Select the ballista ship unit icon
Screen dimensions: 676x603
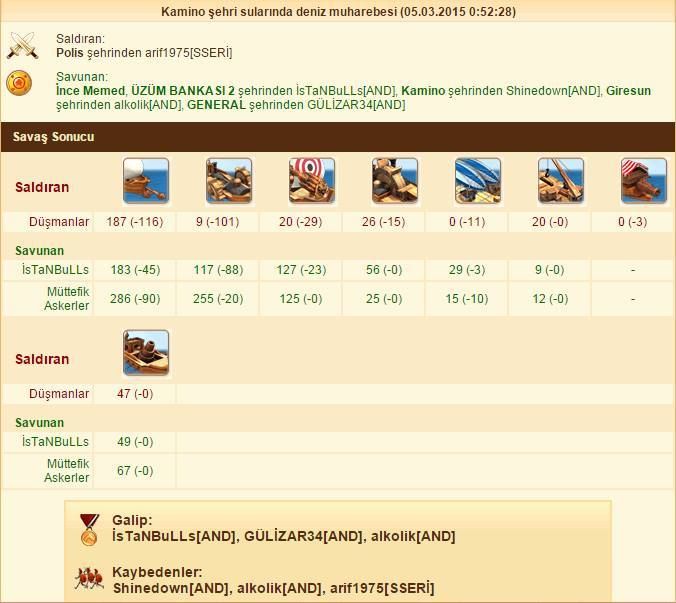[x=229, y=181]
